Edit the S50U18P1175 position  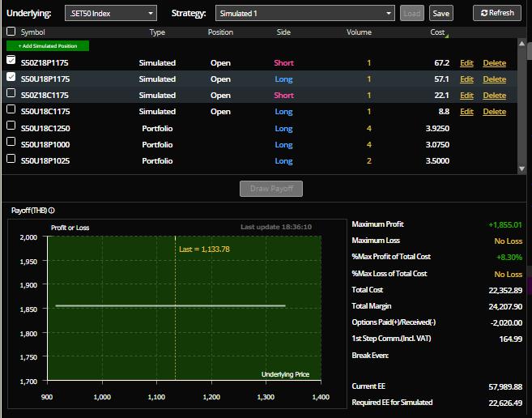(x=466, y=79)
